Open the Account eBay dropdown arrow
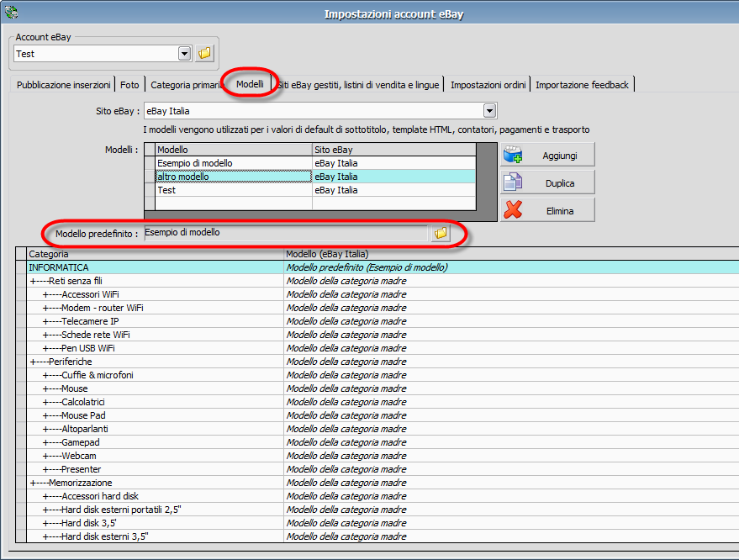The image size is (739, 560). [x=184, y=54]
